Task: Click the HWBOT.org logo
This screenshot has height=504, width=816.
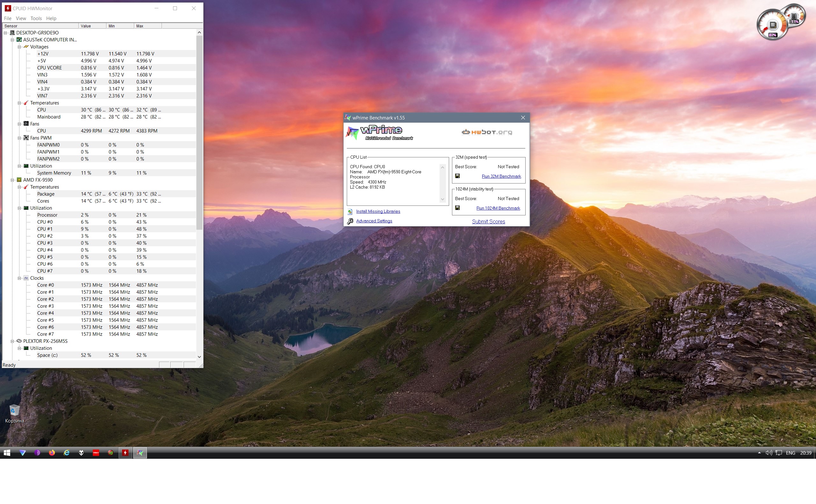Action: coord(486,132)
